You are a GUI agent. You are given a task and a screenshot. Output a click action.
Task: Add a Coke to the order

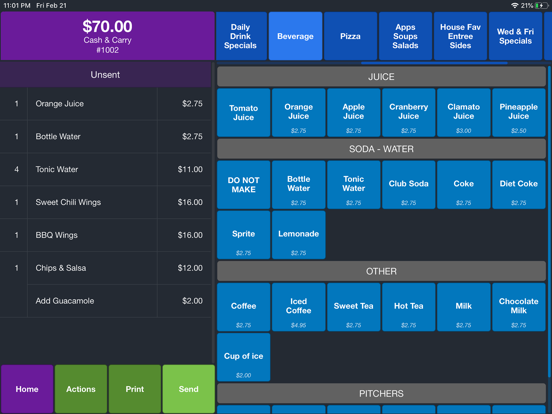pos(464,185)
